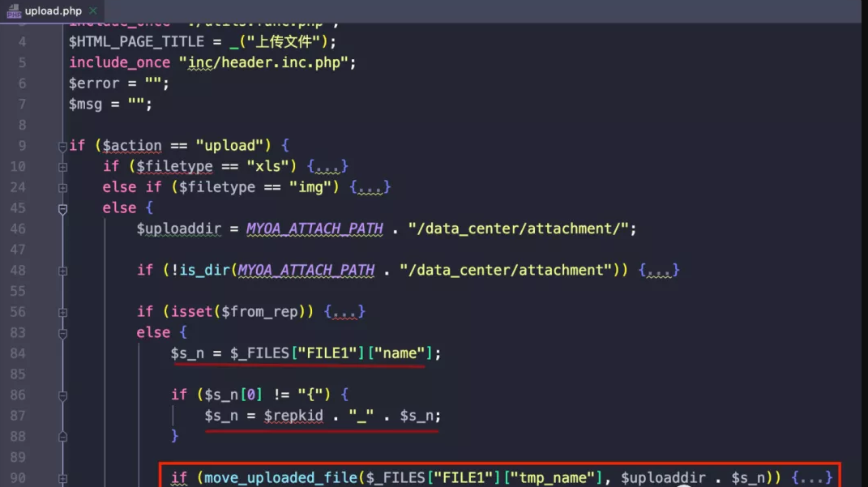
Task: Click line number 84 in the gutter
Action: [x=18, y=353]
